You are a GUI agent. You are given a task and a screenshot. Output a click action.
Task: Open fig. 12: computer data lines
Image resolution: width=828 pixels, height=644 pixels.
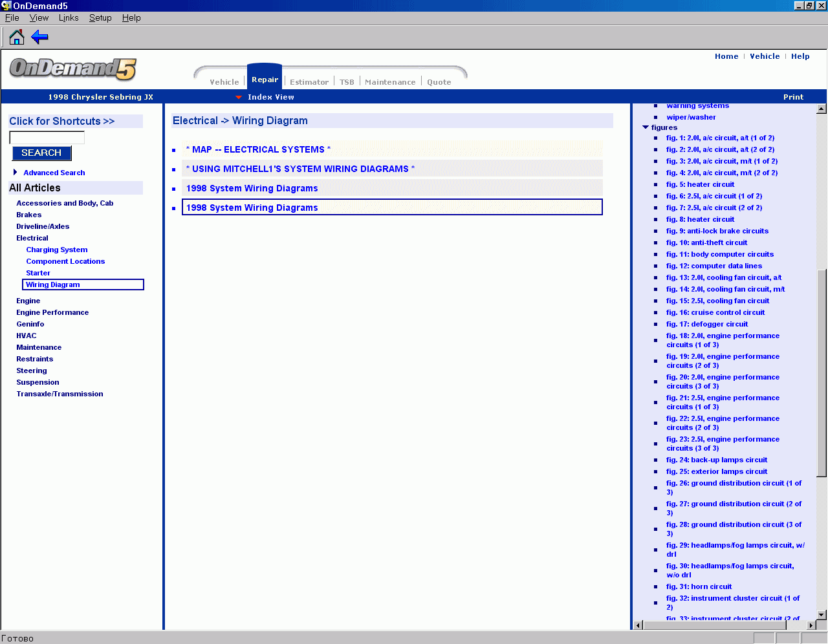point(714,266)
